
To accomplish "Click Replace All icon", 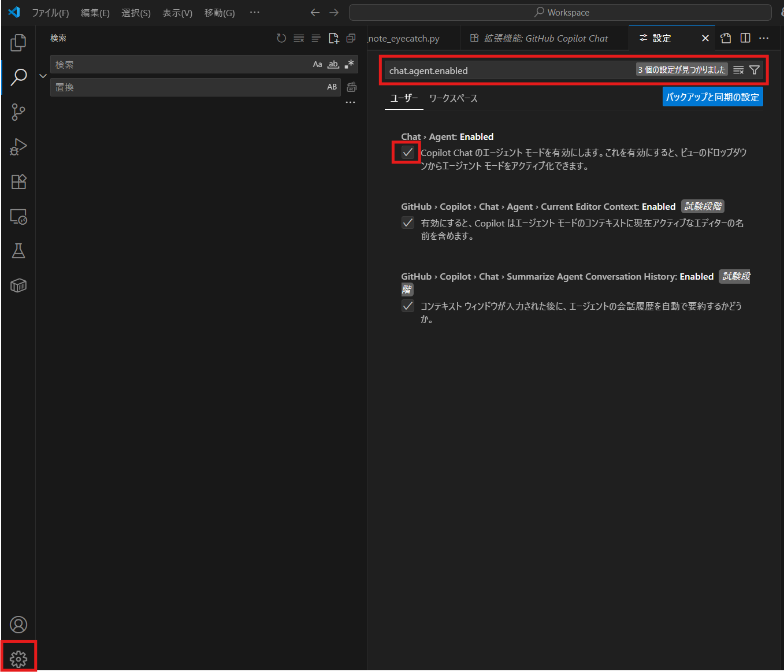I will pyautogui.click(x=351, y=87).
